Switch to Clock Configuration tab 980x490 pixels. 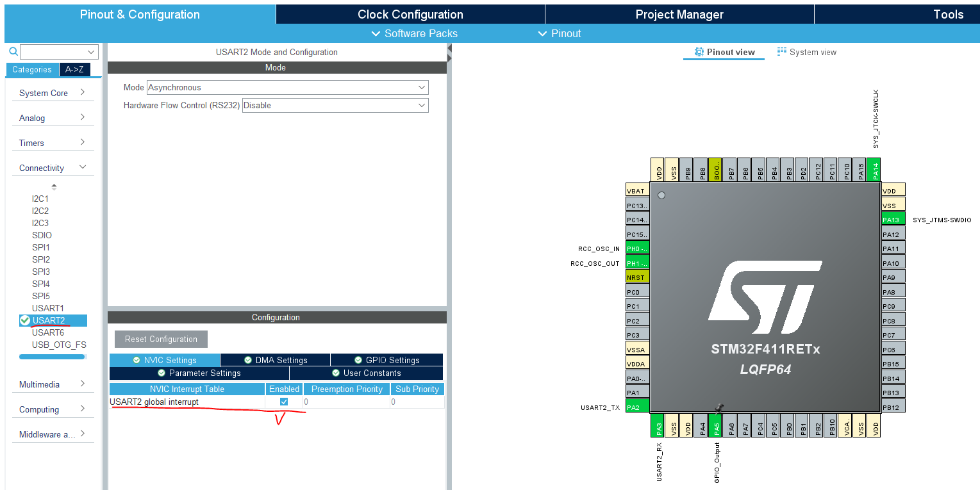[410, 14]
